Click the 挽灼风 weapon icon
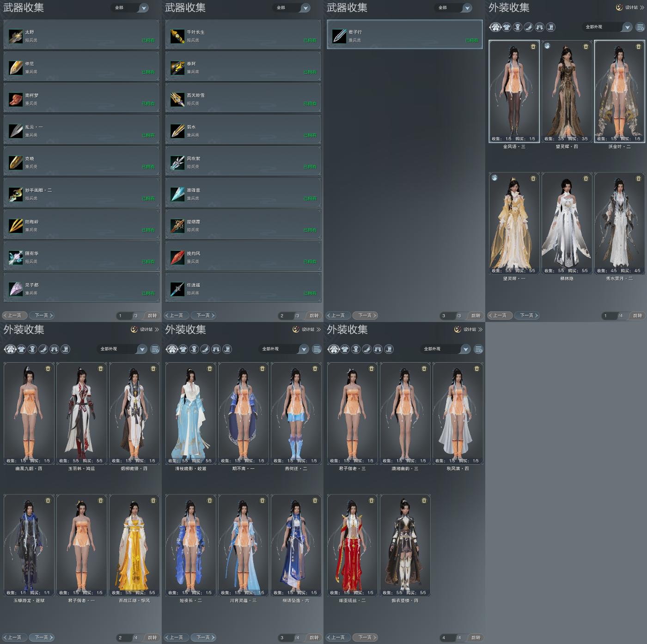647x644 pixels. (177, 257)
